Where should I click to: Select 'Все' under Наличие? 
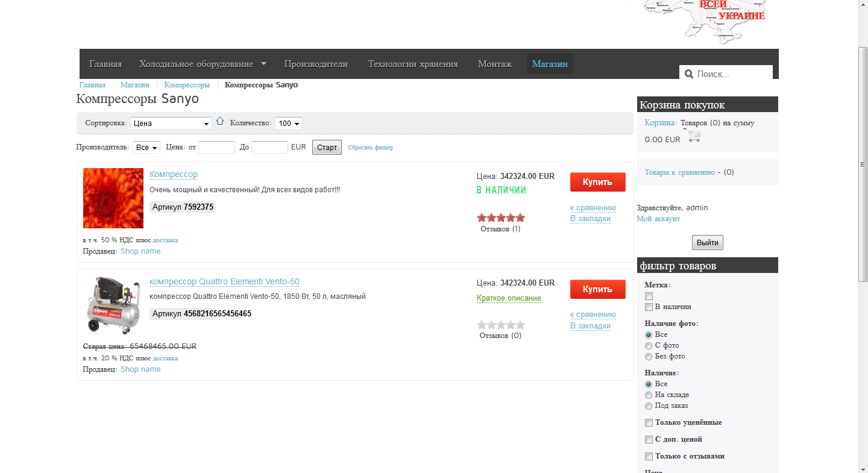click(649, 384)
